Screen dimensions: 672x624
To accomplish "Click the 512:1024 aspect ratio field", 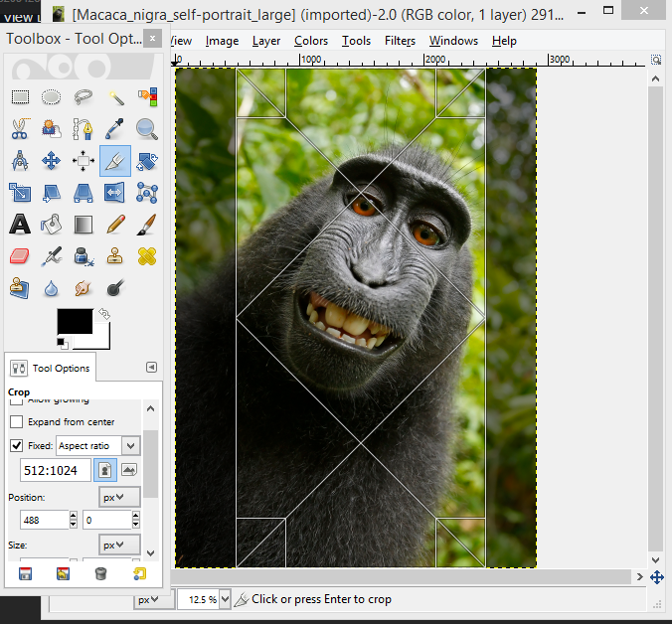I will click(56, 470).
